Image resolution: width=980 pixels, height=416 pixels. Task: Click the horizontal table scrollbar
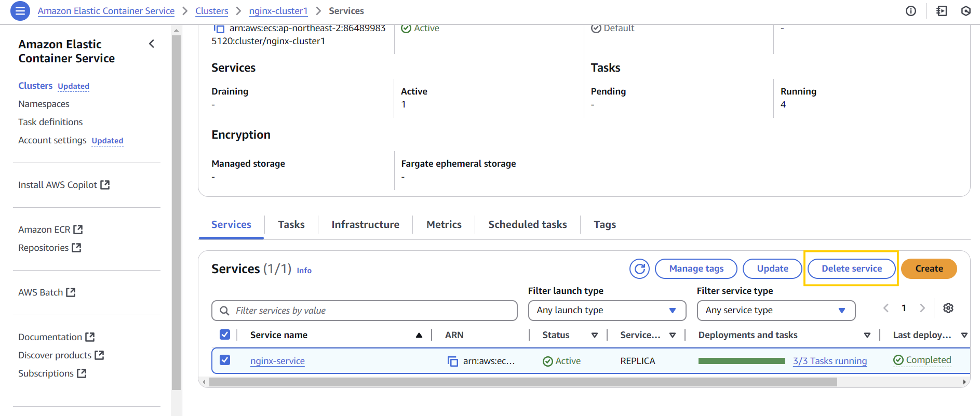pyautogui.click(x=523, y=382)
